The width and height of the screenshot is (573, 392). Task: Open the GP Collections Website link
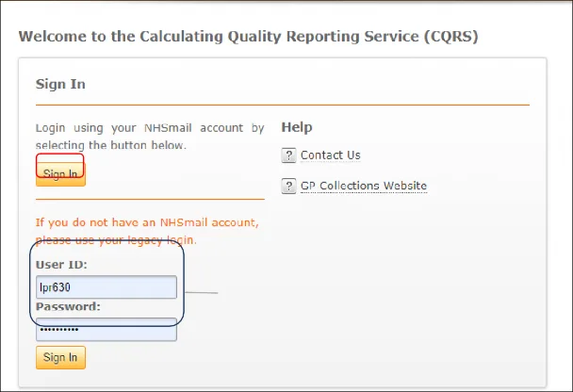[x=364, y=186]
